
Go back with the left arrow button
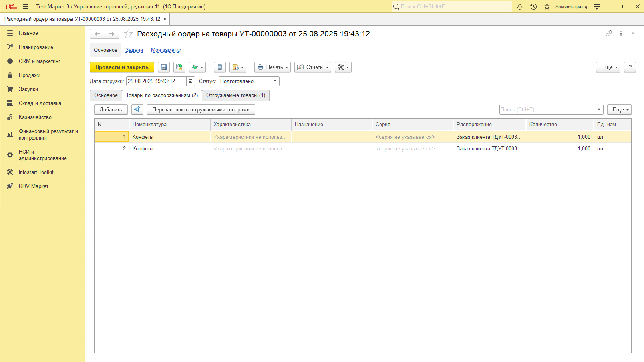[97, 34]
